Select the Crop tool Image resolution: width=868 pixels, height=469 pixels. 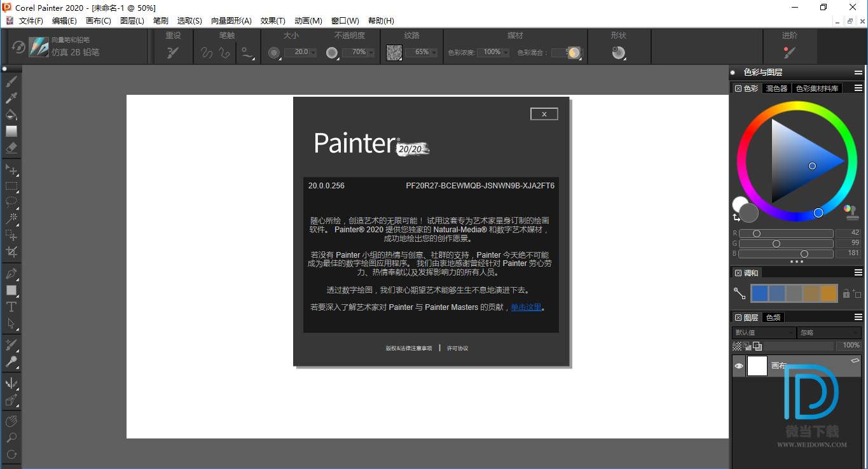(x=11, y=252)
